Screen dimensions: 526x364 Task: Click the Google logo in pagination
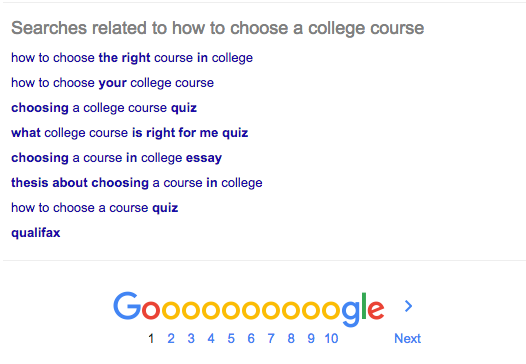[x=249, y=309]
